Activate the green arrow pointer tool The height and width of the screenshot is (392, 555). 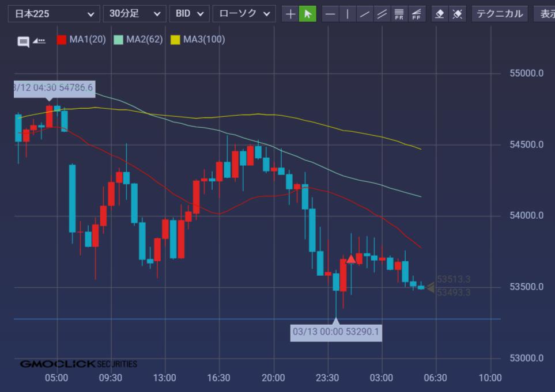[308, 14]
